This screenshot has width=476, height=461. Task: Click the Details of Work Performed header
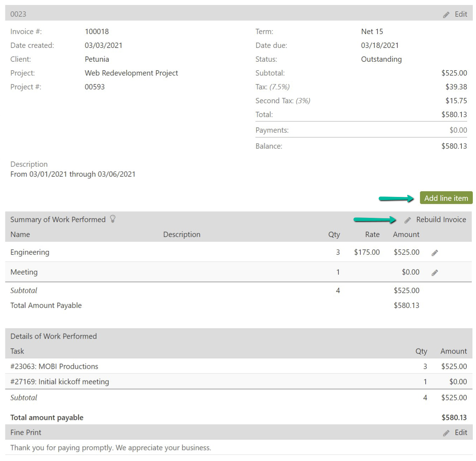[53, 336]
